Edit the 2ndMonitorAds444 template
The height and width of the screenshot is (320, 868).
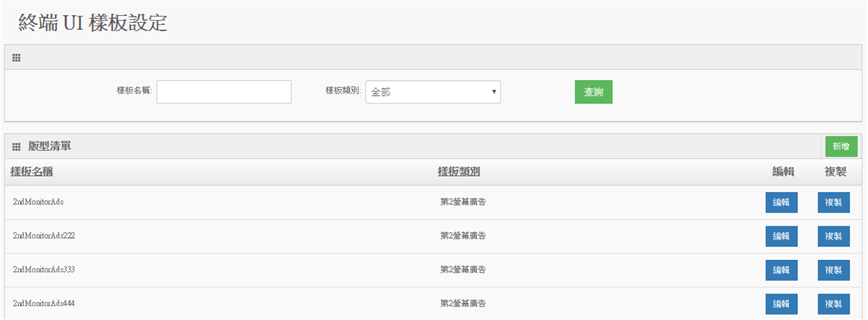click(781, 304)
